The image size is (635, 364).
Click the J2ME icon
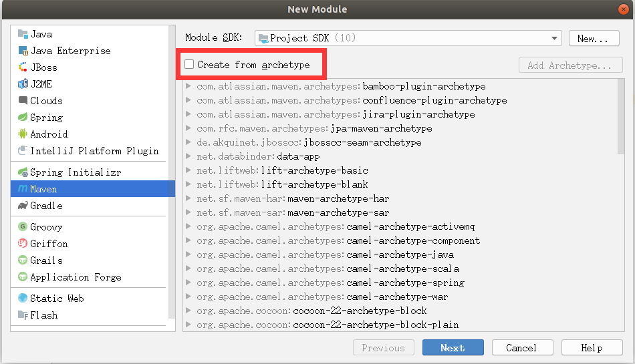23,83
